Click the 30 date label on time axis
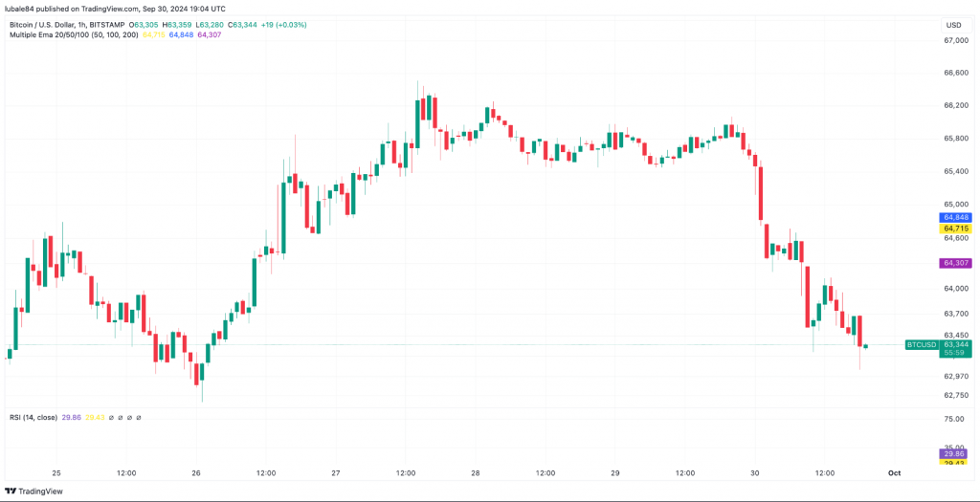 (755, 473)
